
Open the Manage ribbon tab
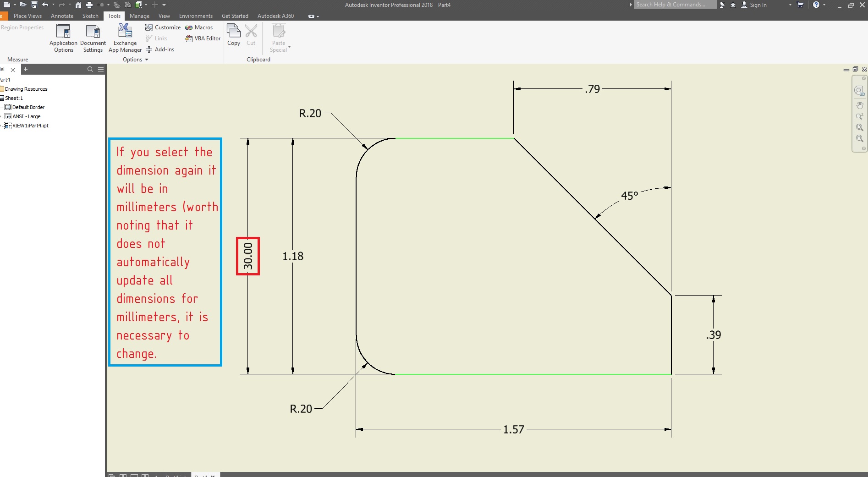point(139,16)
